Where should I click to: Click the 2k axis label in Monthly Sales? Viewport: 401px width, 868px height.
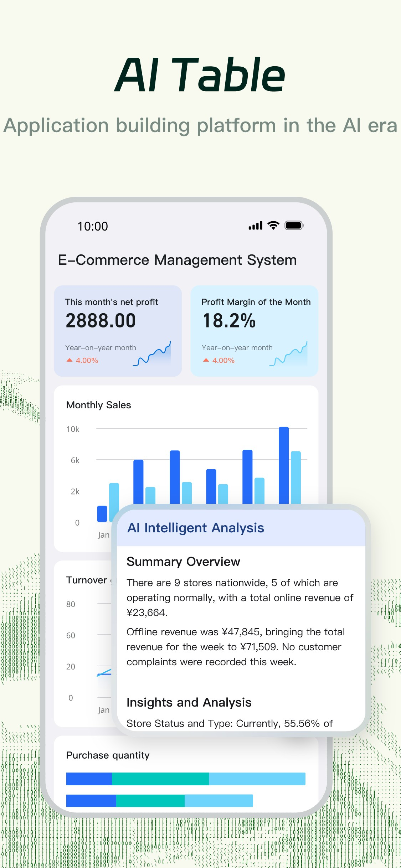pyautogui.click(x=75, y=492)
